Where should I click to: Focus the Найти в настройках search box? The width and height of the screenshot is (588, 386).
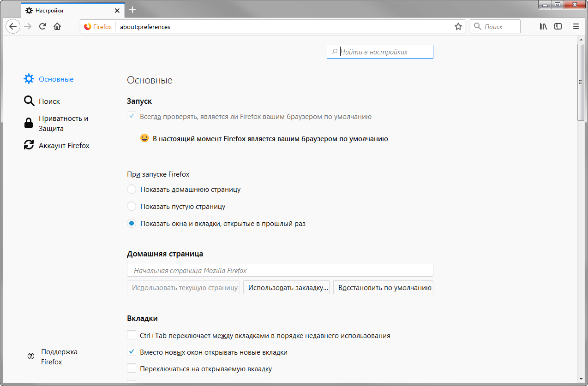coord(380,52)
